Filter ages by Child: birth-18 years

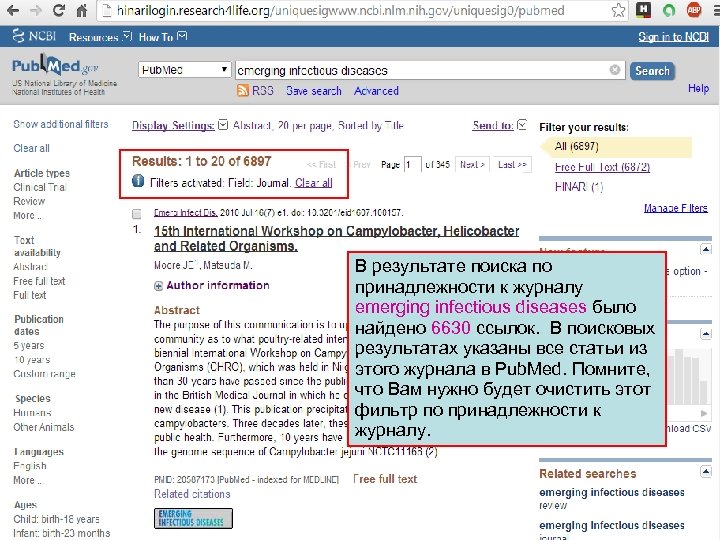[56, 519]
